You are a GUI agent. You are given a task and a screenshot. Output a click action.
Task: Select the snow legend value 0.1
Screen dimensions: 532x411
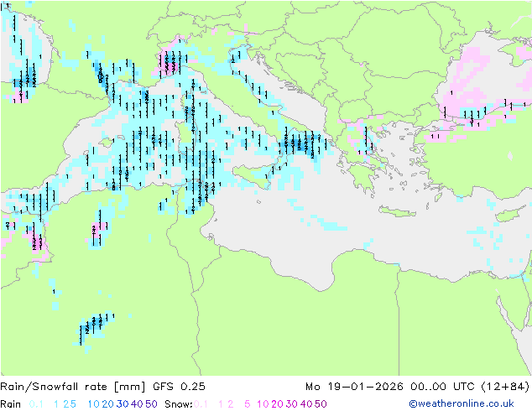(x=201, y=404)
